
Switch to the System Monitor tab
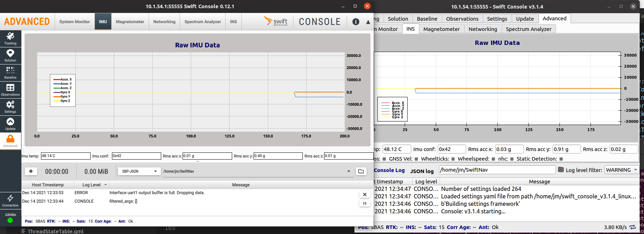75,22
